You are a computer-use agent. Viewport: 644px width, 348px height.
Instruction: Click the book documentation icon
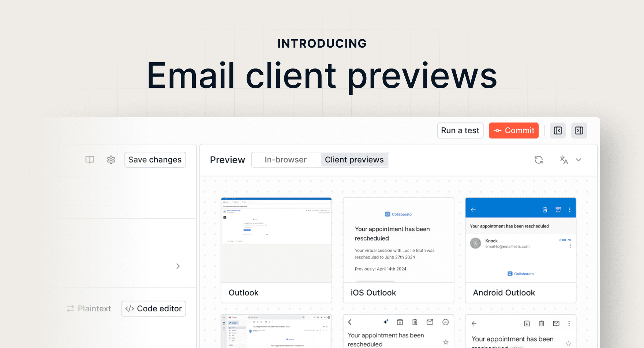(x=90, y=160)
